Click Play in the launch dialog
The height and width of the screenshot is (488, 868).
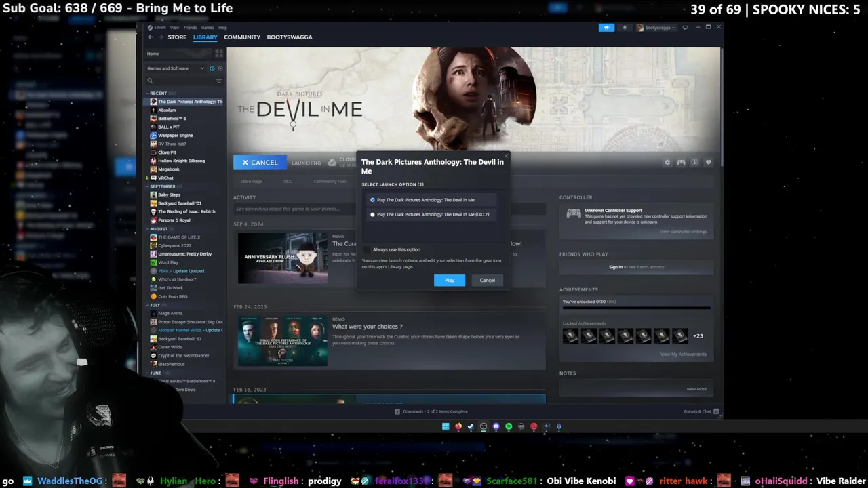click(x=450, y=280)
